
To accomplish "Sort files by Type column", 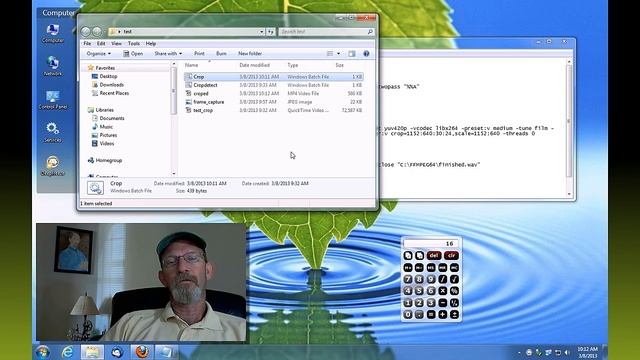I will 293,65.
